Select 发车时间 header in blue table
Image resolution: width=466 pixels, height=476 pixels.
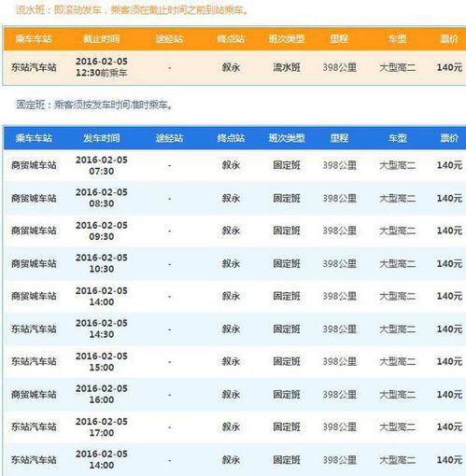click(x=102, y=138)
